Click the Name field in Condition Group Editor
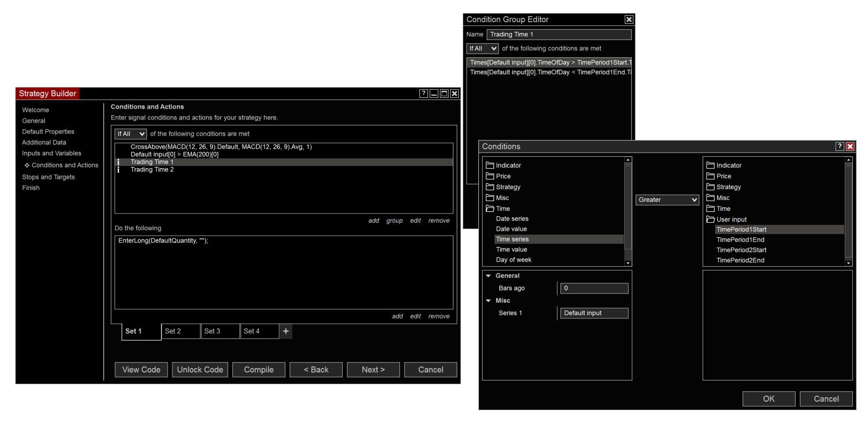The width and height of the screenshot is (868, 440). tap(559, 35)
